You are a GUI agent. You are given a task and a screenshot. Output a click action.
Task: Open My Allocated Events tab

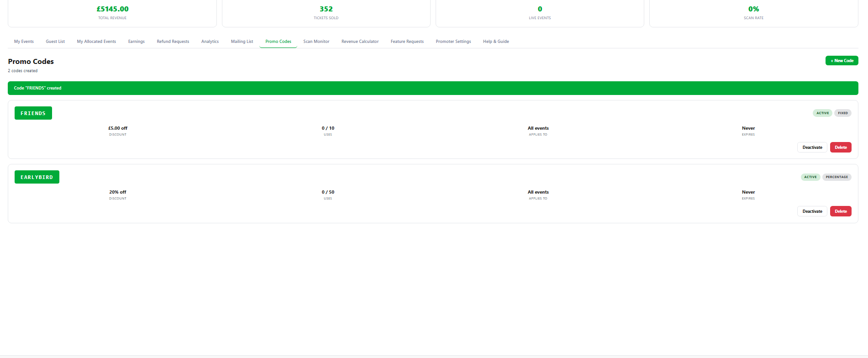click(x=96, y=42)
